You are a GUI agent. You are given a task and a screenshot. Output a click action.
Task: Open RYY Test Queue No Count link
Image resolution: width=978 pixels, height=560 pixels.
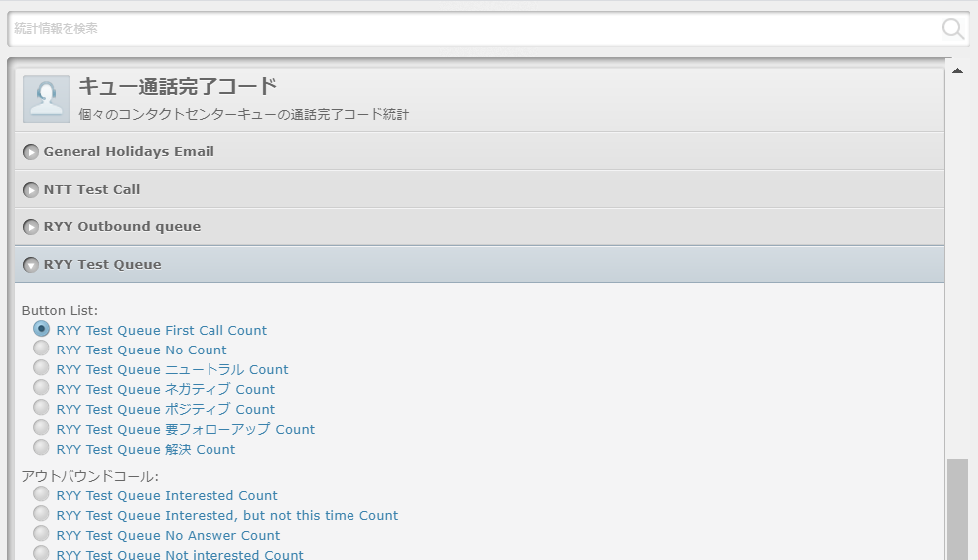[142, 350]
